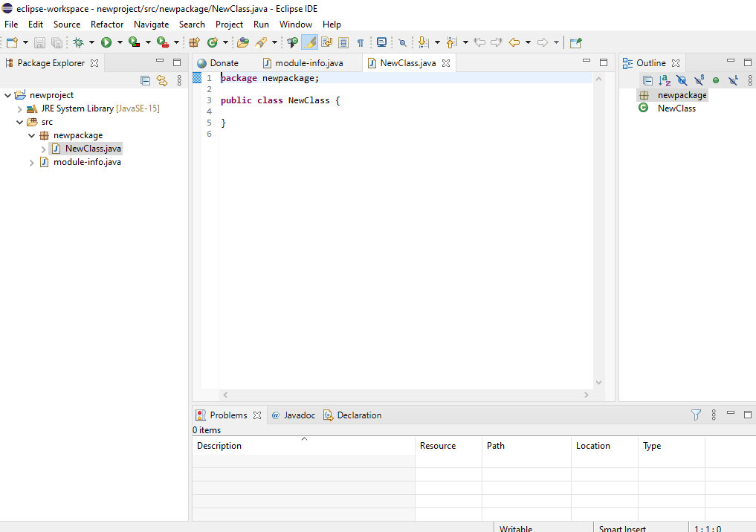Switch to the Javadoc tab
756x532 pixels.
pos(299,415)
